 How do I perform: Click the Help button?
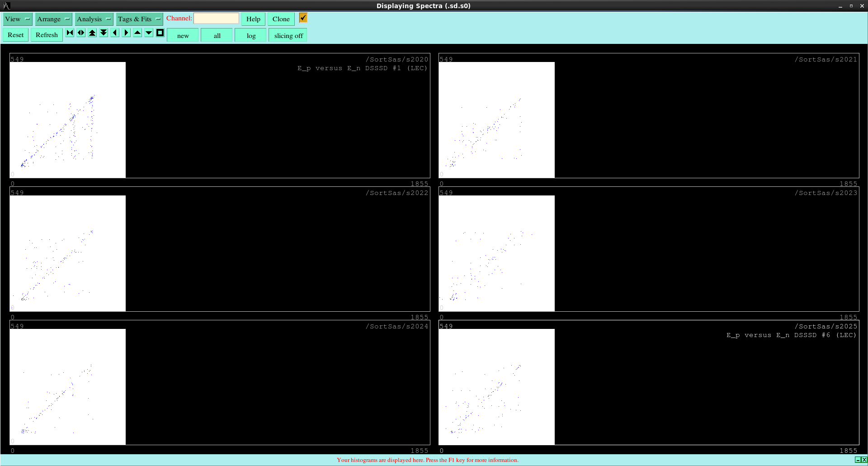point(253,19)
